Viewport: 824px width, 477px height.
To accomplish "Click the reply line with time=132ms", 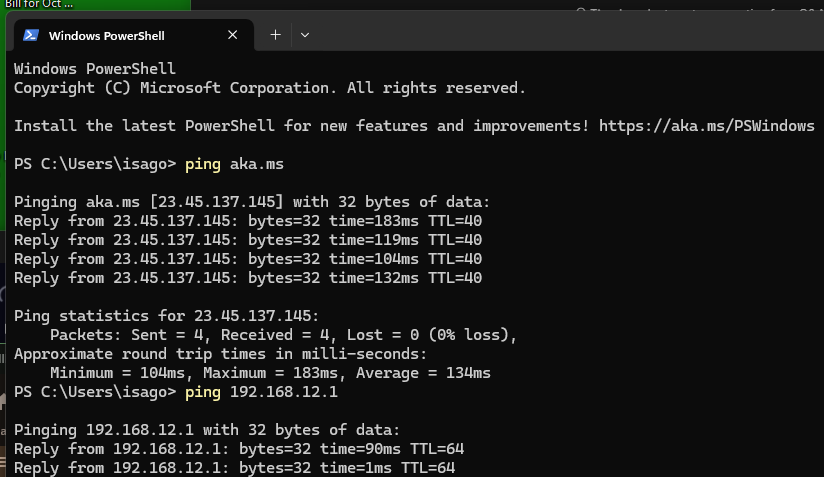I will 248,278.
